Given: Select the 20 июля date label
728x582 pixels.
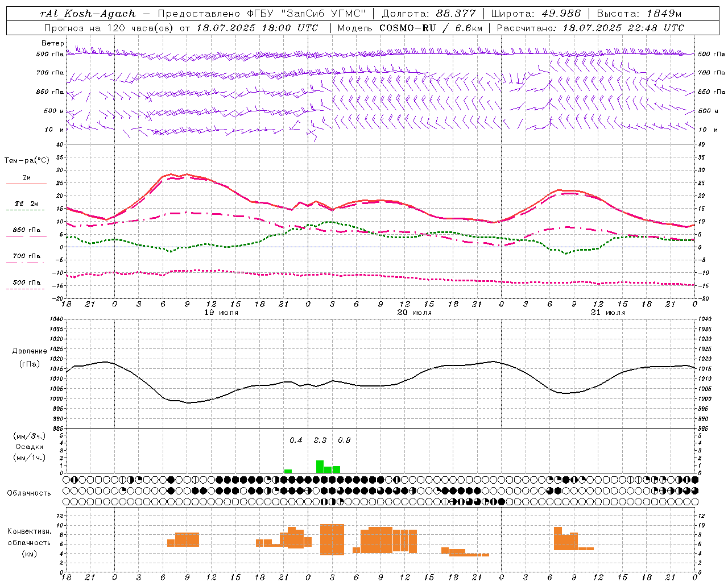Looking at the screenshot, I should (415, 313).
